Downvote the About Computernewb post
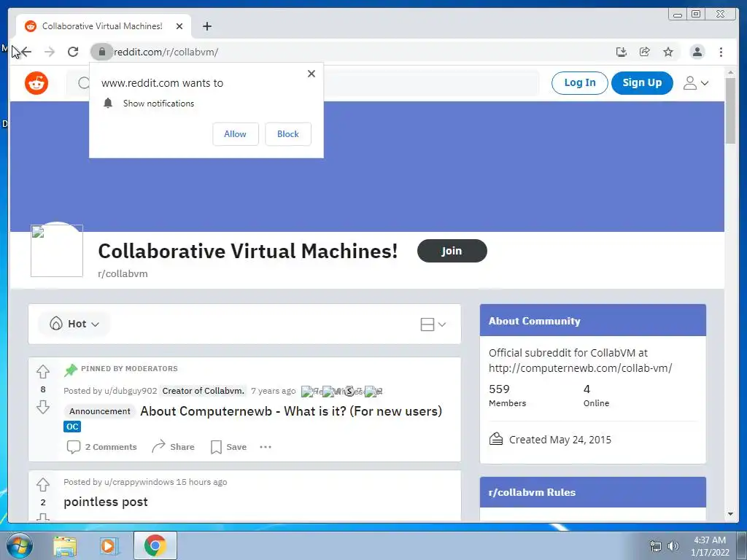Viewport: 747px width, 560px height. 43,407
